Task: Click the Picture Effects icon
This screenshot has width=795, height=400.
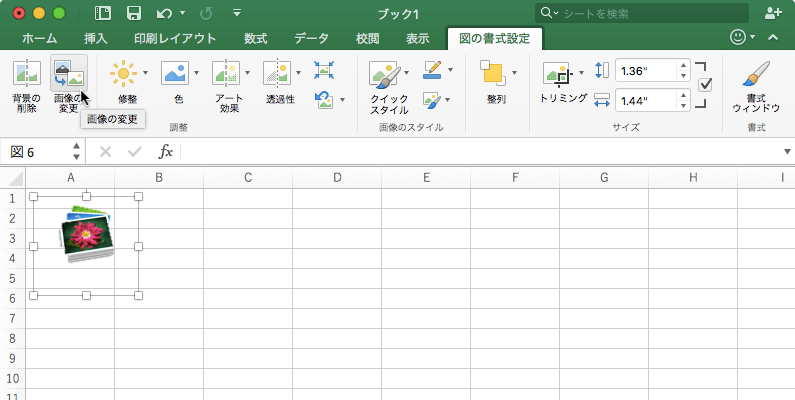Action: 432,100
